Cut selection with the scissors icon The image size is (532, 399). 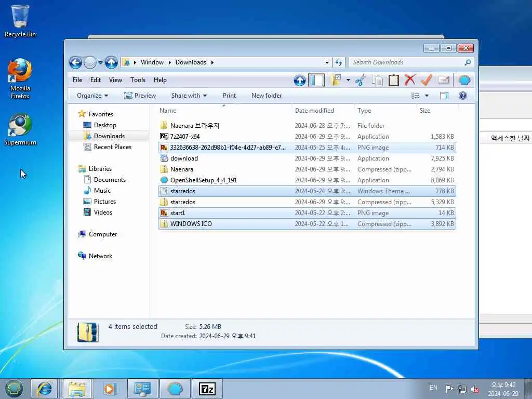(361, 81)
